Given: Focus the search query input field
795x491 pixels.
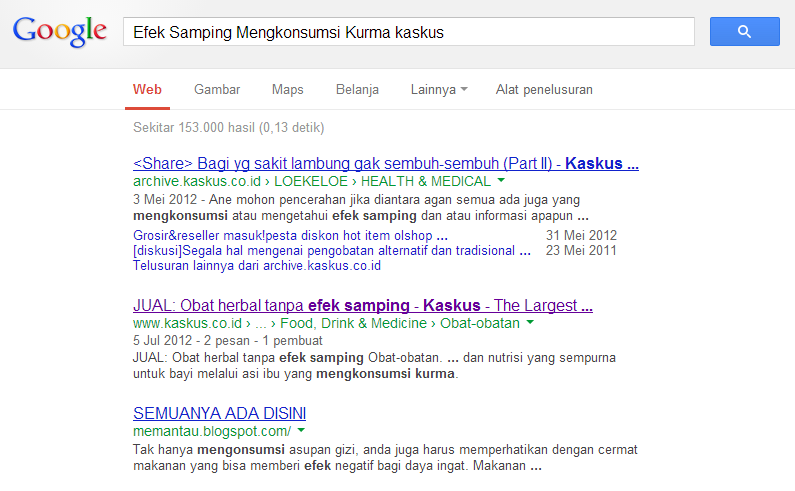Looking at the screenshot, I should pos(409,32).
